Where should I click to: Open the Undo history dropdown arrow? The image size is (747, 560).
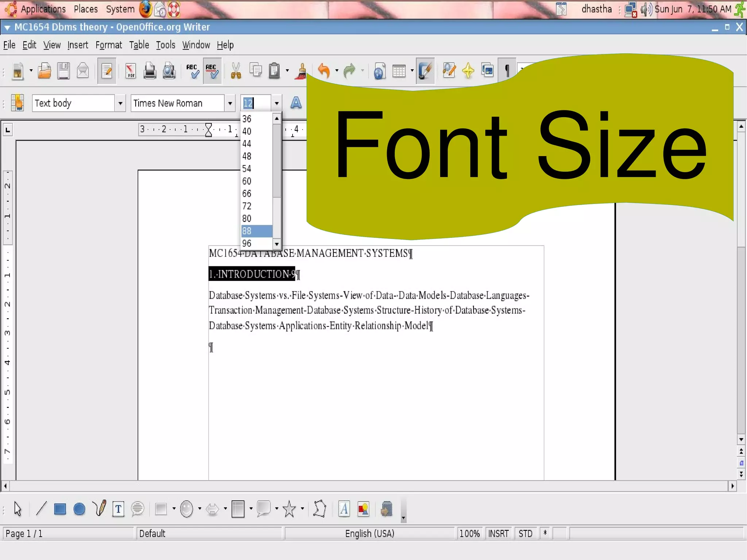pyautogui.click(x=337, y=71)
